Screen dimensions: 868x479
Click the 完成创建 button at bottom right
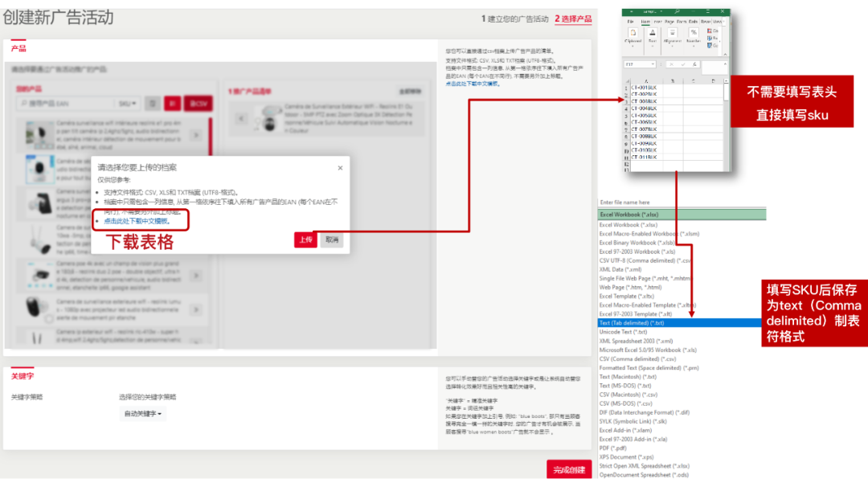568,470
